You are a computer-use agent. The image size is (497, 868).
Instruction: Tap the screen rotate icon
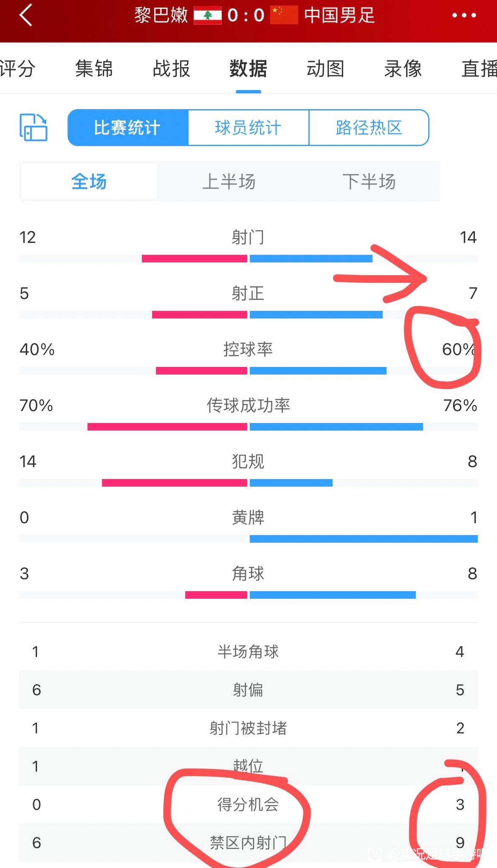34,127
